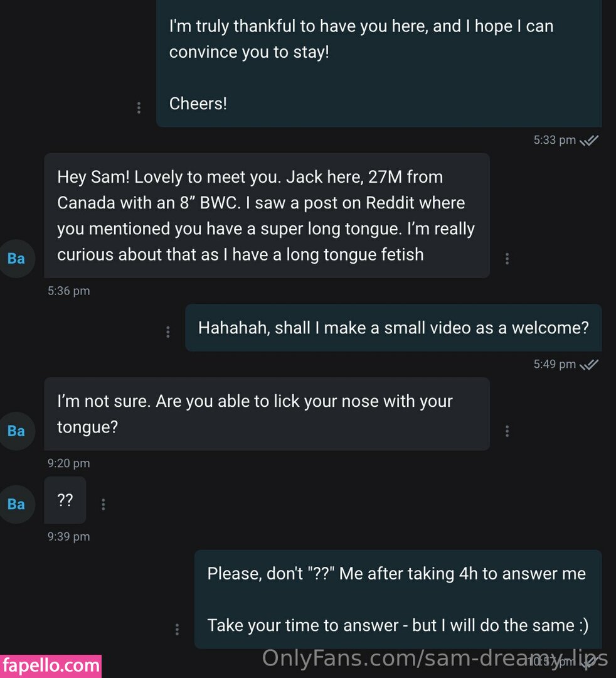Click Ba avatar beside "I'm not sure" message

(16, 431)
